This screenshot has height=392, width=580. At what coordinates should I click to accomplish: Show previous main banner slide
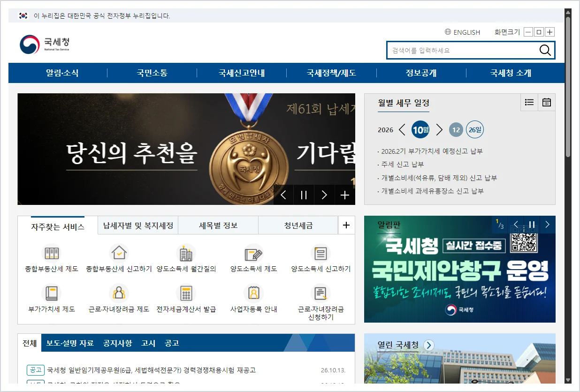coord(283,195)
